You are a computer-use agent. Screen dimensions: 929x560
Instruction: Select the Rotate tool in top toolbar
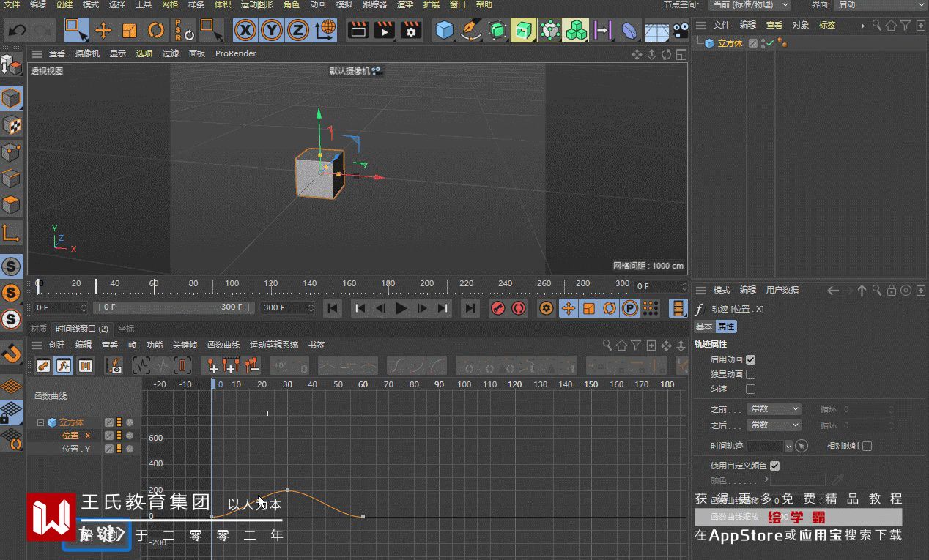(x=156, y=31)
